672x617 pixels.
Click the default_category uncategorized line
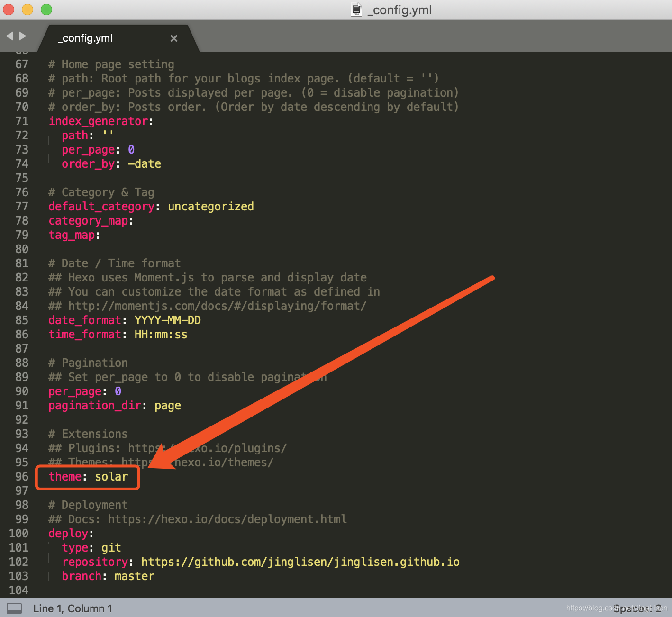click(151, 207)
